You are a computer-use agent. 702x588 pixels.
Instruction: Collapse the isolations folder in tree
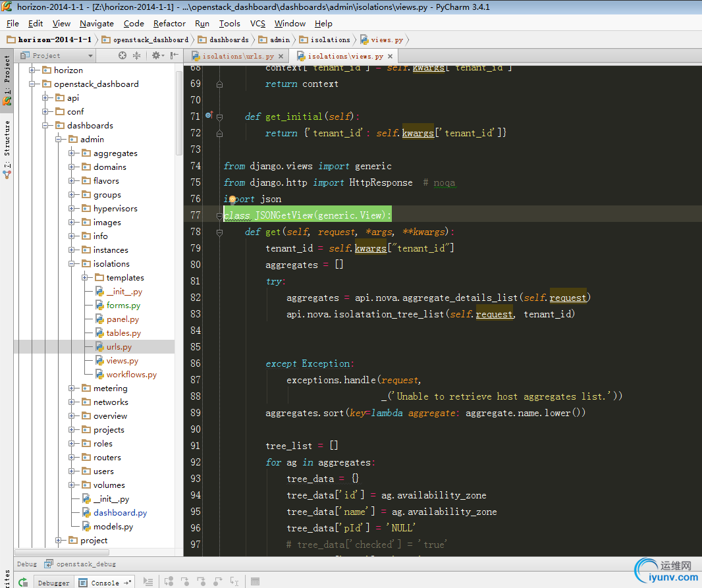point(72,264)
